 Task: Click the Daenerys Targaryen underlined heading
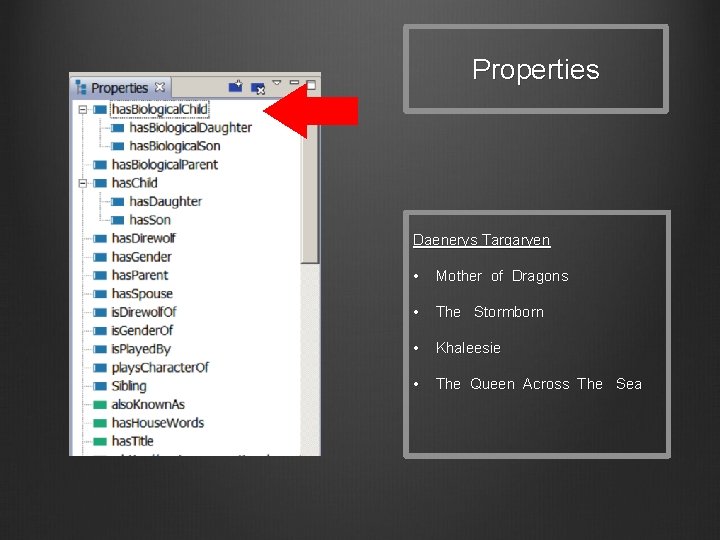(x=482, y=240)
